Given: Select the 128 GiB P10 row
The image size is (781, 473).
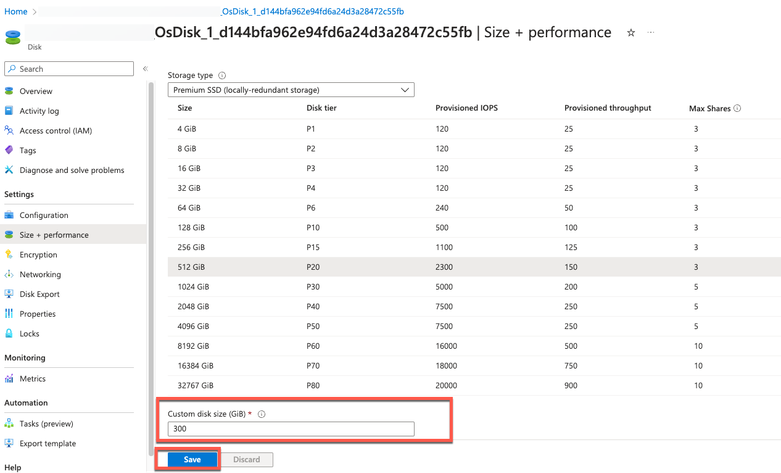Looking at the screenshot, I should coord(474,228).
